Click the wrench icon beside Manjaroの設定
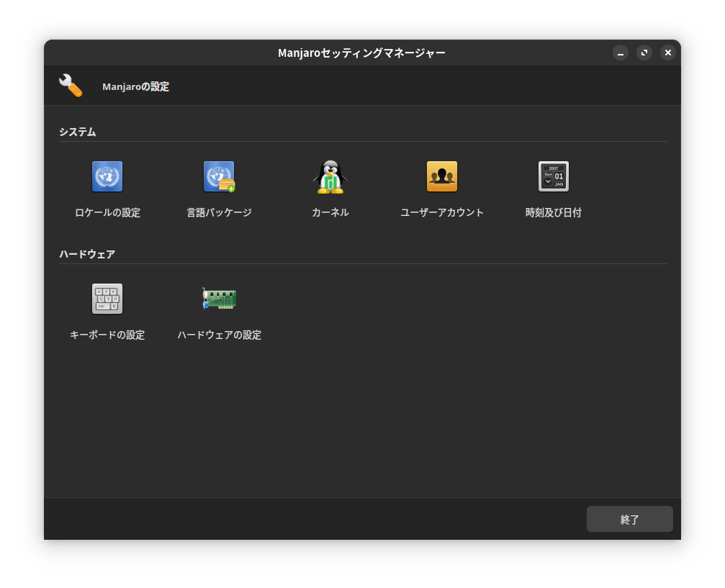The width and height of the screenshot is (725, 588). coord(71,86)
